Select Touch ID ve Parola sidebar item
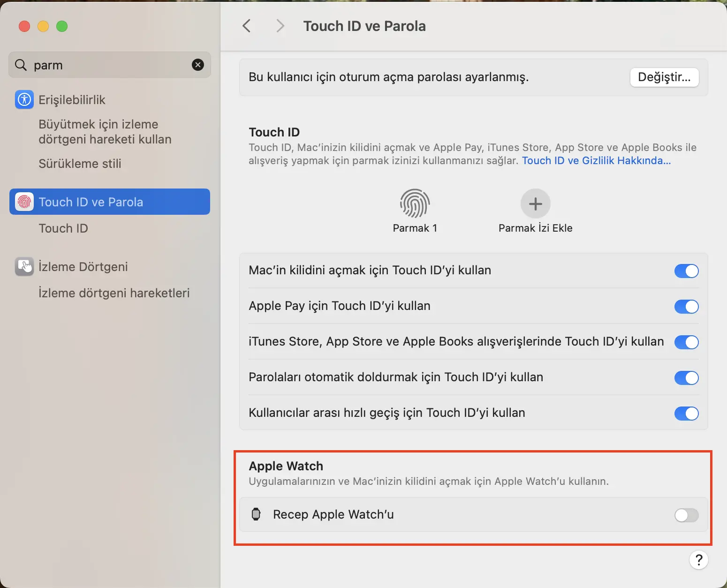Image resolution: width=727 pixels, height=588 pixels. point(110,202)
